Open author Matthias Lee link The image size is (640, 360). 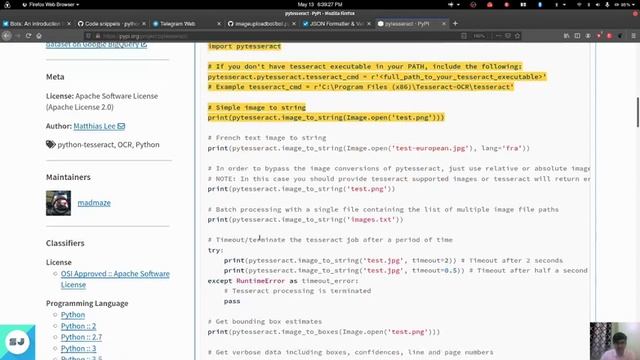94,126
